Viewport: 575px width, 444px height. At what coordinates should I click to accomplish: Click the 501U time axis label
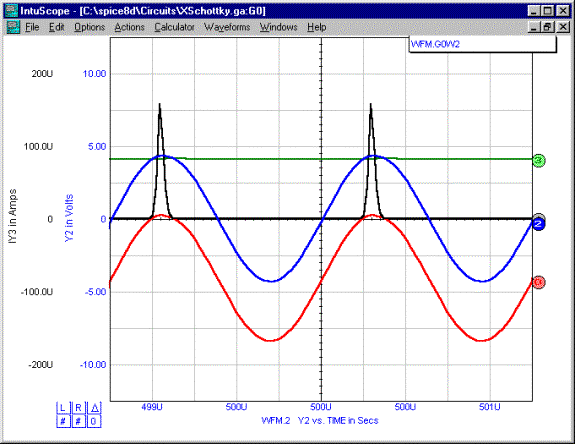[x=490, y=407]
